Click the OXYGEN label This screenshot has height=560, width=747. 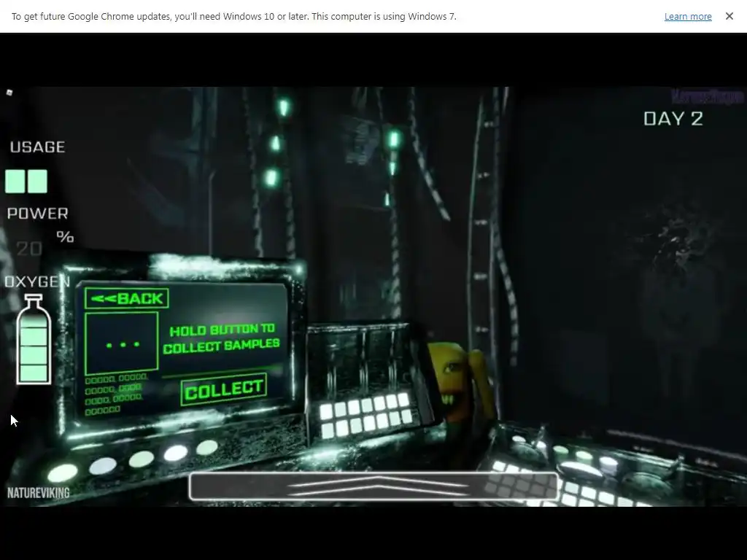click(x=37, y=281)
